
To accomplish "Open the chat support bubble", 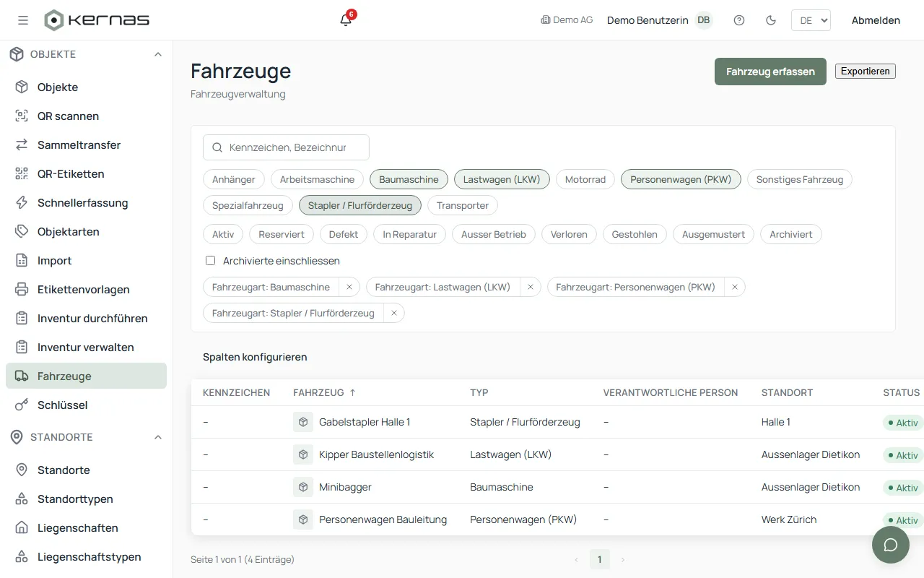I will pyautogui.click(x=891, y=545).
